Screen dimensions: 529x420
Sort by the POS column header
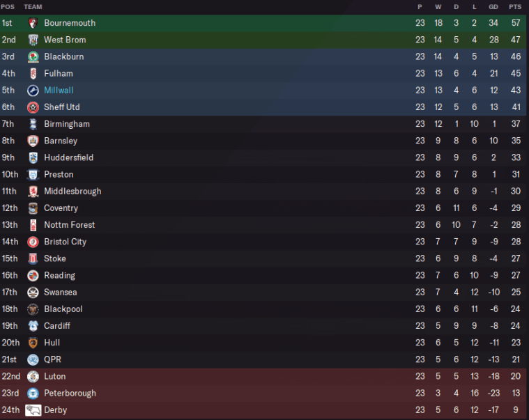tap(8, 7)
